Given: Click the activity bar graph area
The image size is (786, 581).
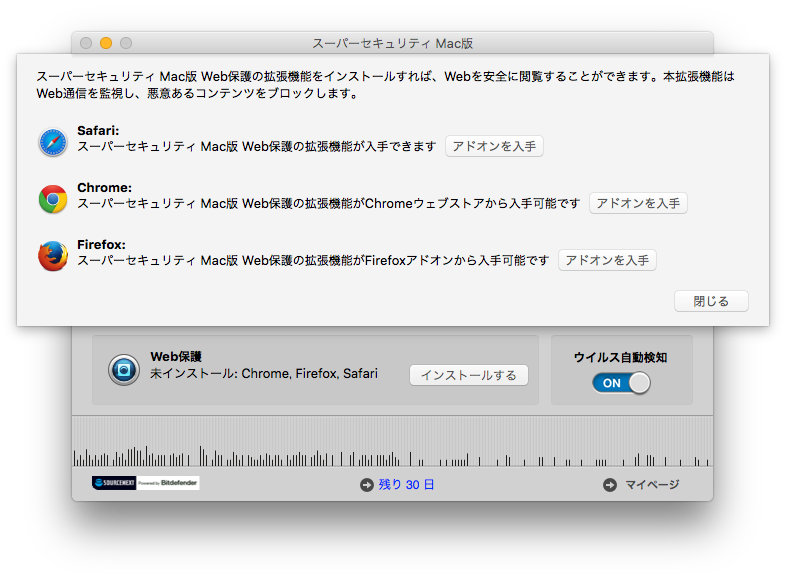Looking at the screenshot, I should (x=392, y=442).
